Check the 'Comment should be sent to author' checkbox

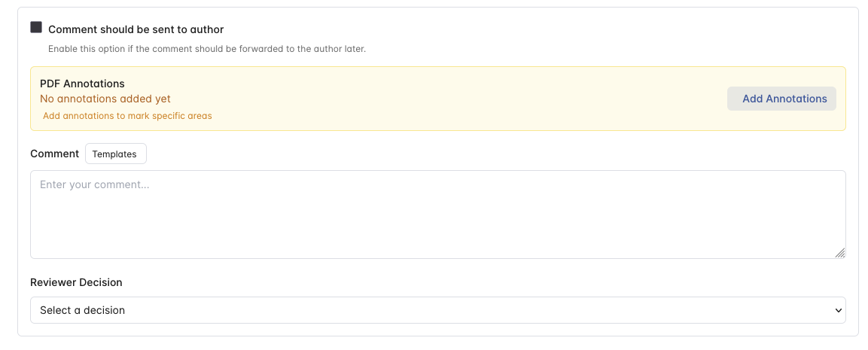(36, 28)
